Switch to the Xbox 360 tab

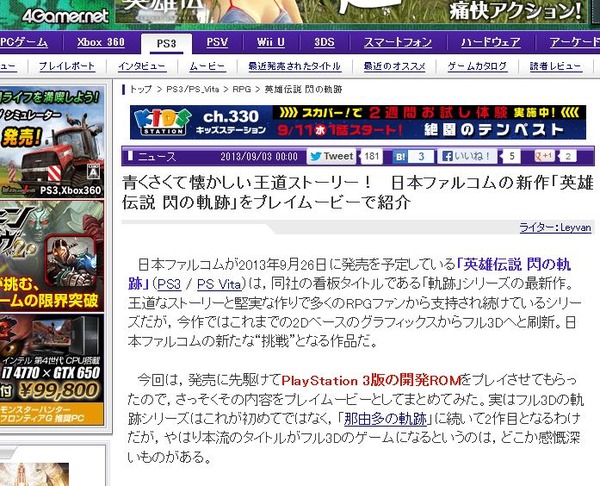coord(101,42)
